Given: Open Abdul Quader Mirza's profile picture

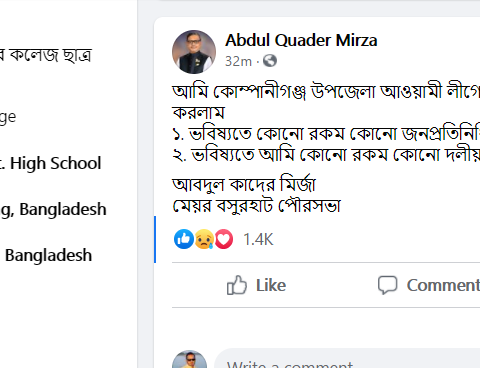Looking at the screenshot, I should click(x=194, y=52).
